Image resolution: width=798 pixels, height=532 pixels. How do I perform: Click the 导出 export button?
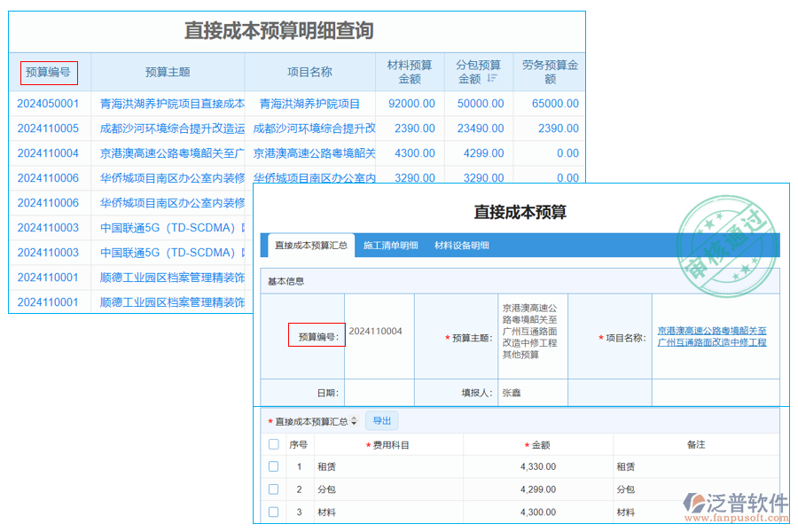tap(382, 420)
